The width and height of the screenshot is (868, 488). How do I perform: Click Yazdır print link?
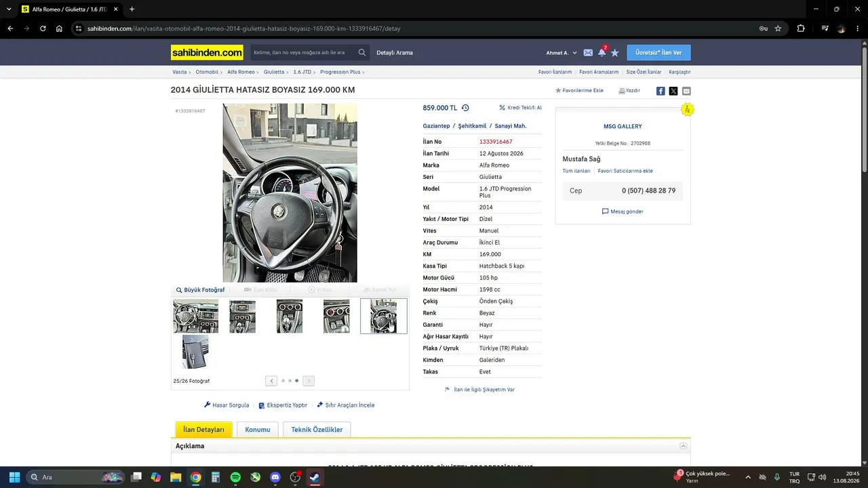[x=629, y=91]
